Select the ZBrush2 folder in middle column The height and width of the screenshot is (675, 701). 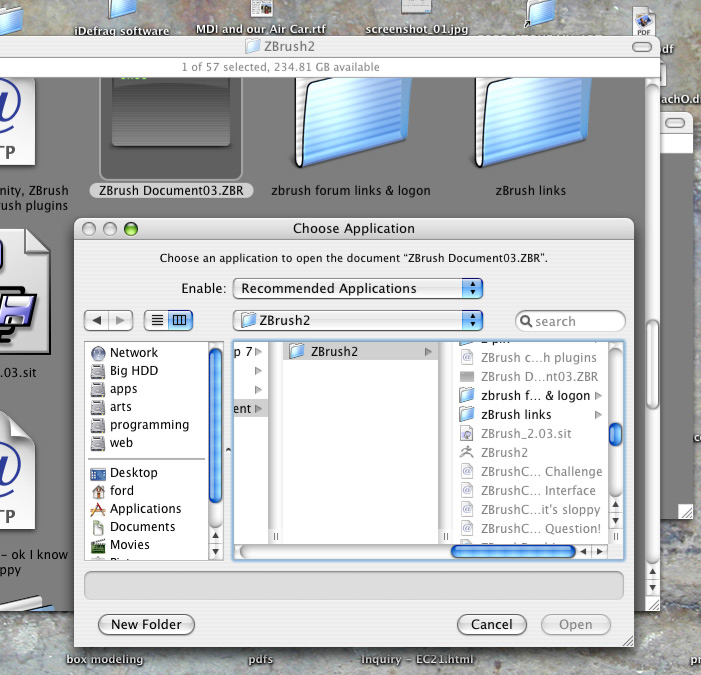360,352
